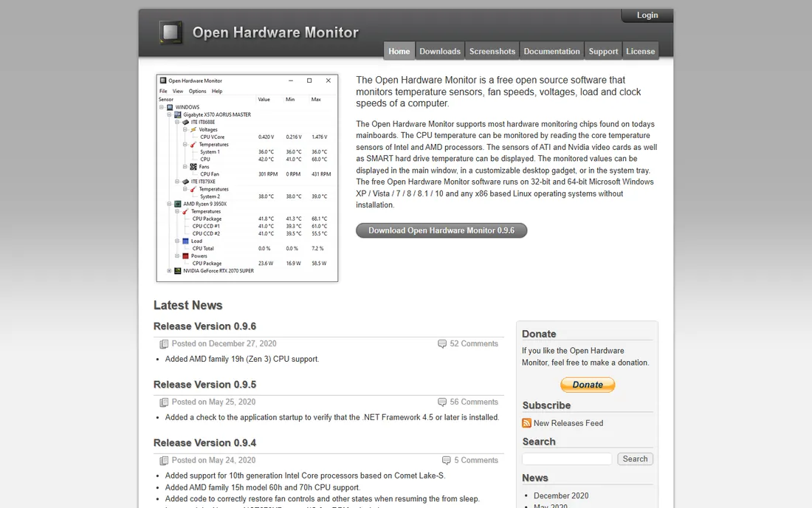Screen dimensions: 812x508
Task: Open the New Releases Feed link
Action: point(568,423)
